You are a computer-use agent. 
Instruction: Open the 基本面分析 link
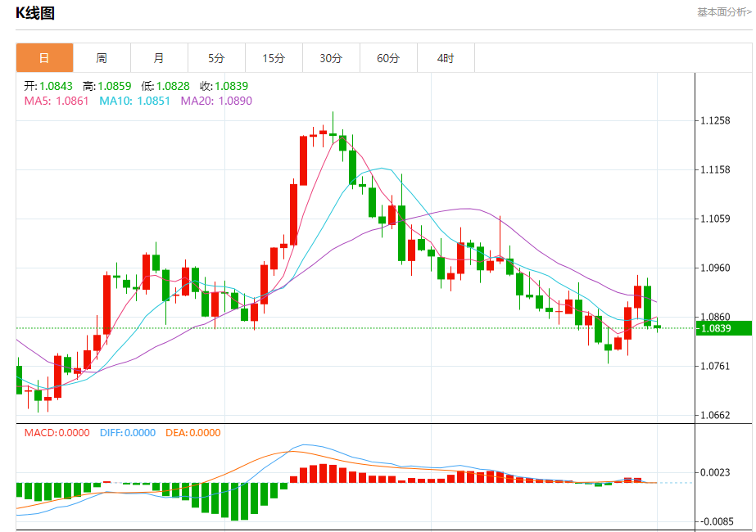coord(724,12)
